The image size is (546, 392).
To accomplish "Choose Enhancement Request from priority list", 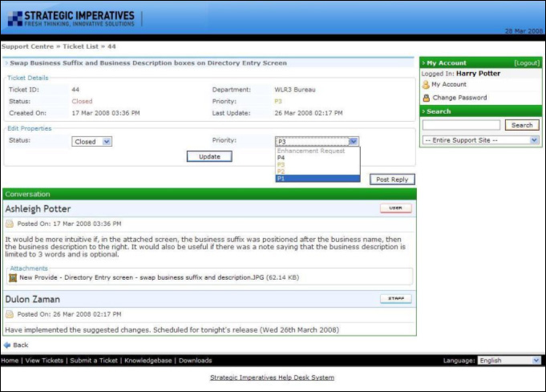I will pos(317,151).
